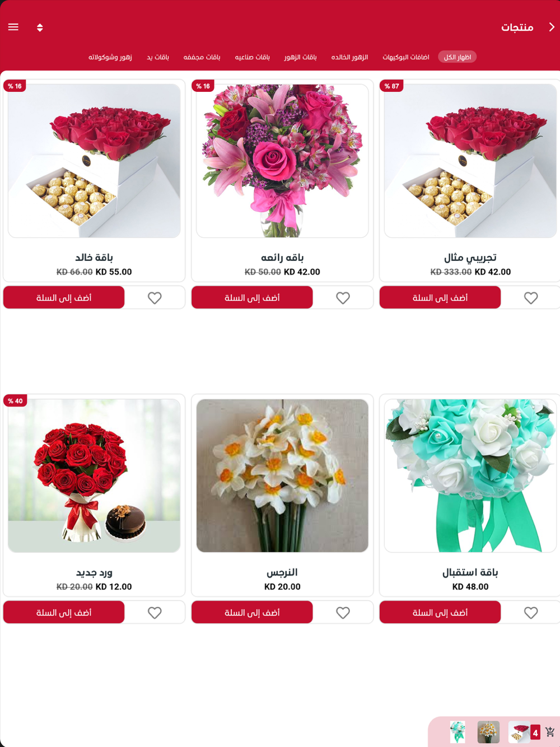The width and height of the screenshot is (560, 747).
Task: Open the sort arrows control
Action: click(40, 27)
